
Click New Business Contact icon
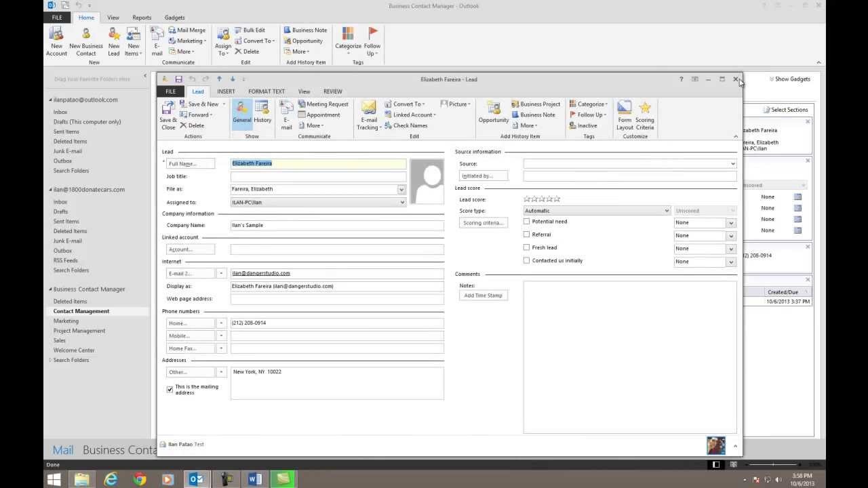pyautogui.click(x=86, y=42)
